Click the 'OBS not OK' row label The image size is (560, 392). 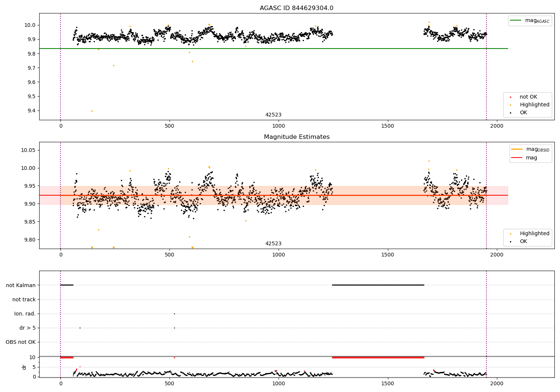[x=21, y=342]
